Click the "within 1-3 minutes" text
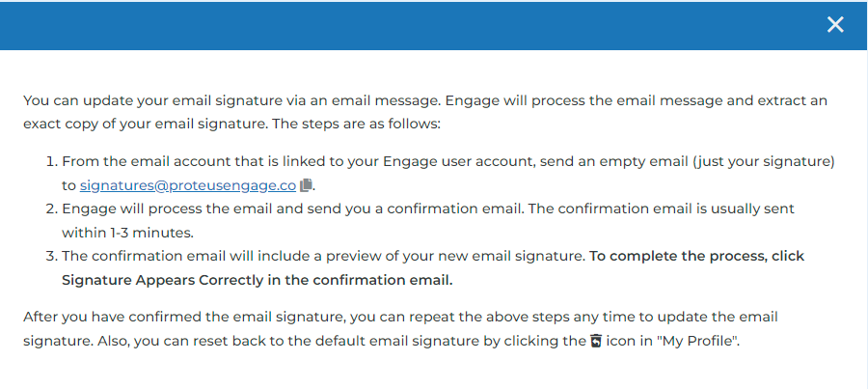This screenshot has width=868, height=389. tap(128, 233)
